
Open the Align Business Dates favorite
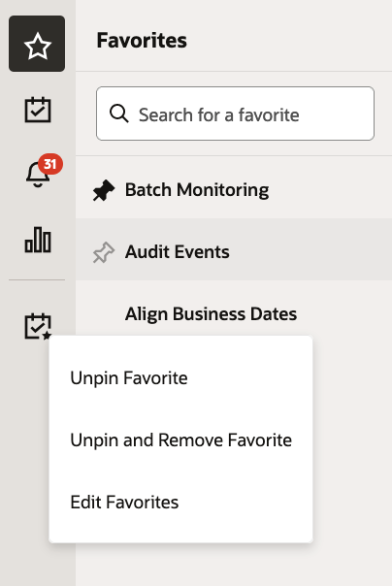[x=211, y=314]
